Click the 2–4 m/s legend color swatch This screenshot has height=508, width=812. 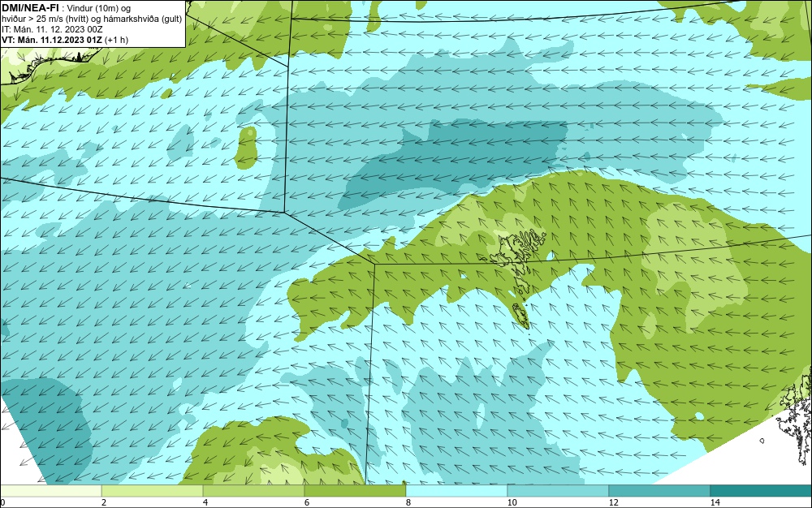pos(153,491)
